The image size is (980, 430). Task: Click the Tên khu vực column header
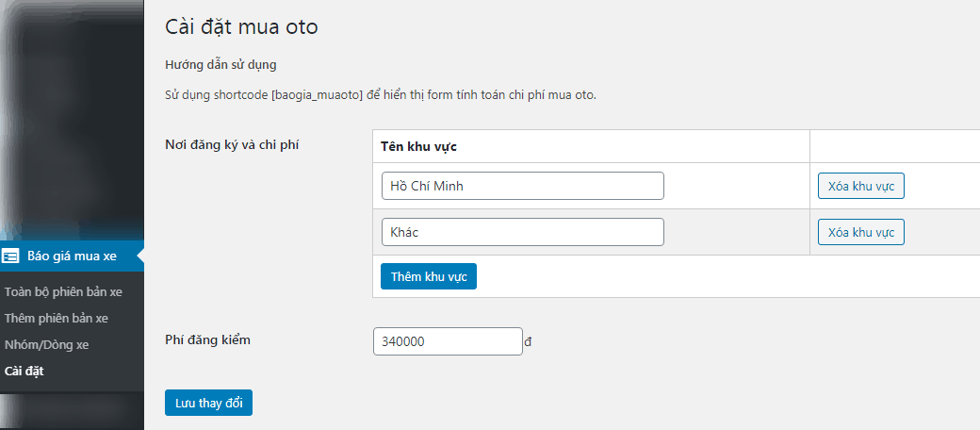point(418,146)
